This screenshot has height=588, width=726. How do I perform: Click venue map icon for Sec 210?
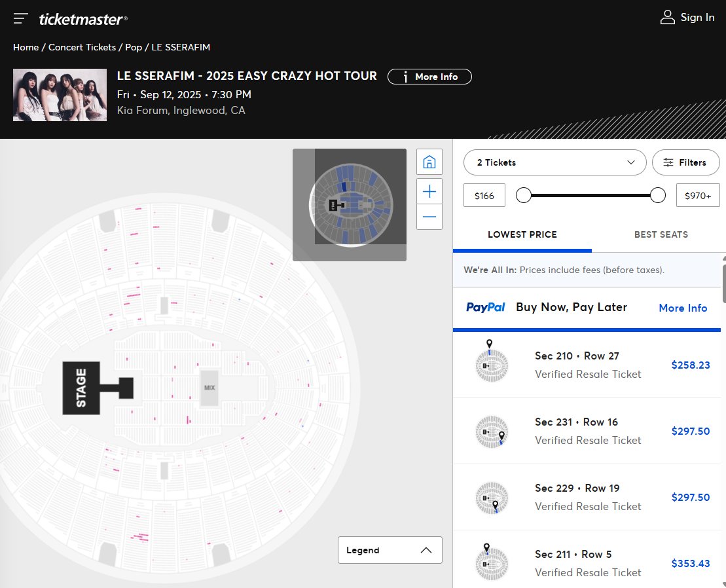click(x=492, y=361)
